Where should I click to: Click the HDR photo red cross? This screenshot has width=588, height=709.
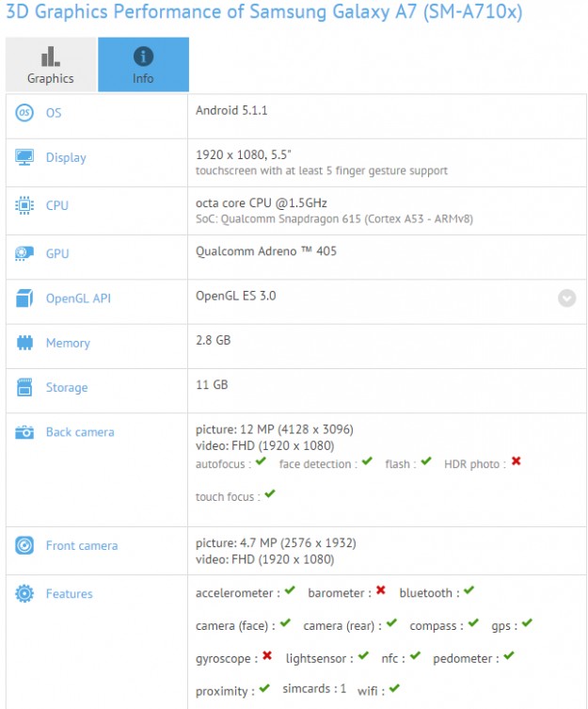516,462
